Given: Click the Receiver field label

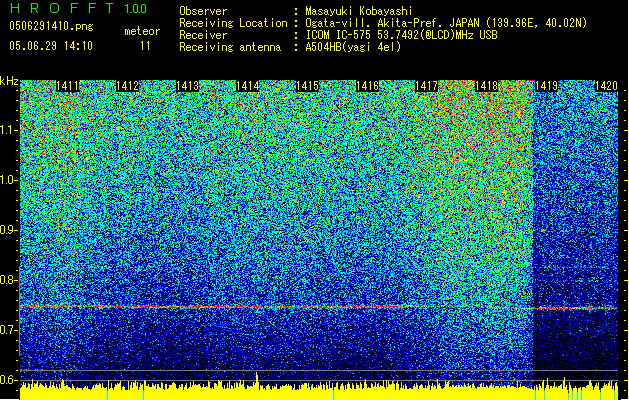Looking at the screenshot, I should 203,35.
